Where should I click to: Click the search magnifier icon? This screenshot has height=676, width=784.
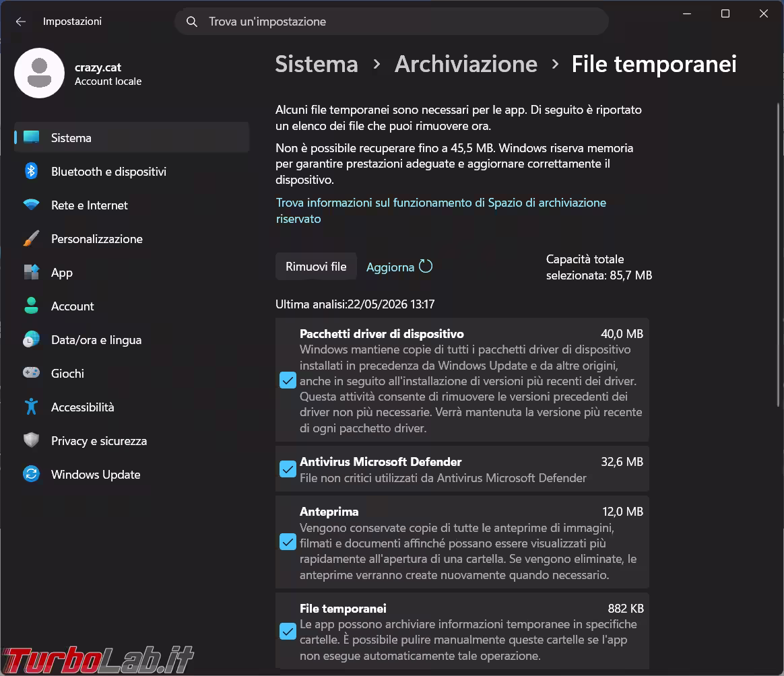tap(192, 22)
